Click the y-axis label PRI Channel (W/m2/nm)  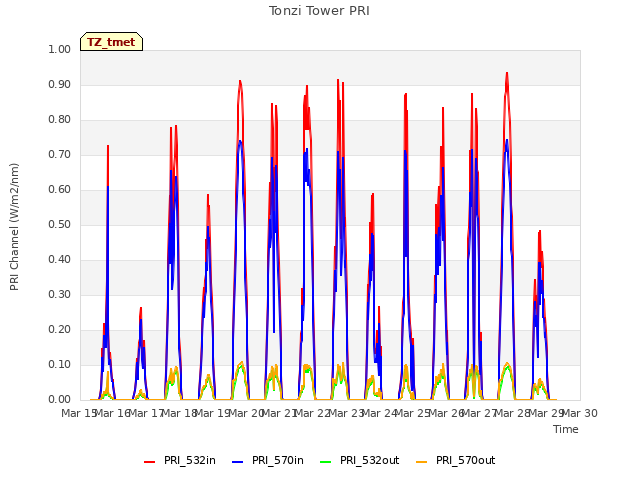point(14,227)
